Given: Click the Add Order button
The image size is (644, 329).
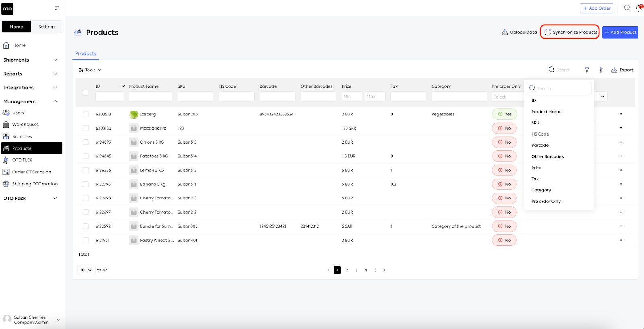Looking at the screenshot, I should [x=597, y=8].
